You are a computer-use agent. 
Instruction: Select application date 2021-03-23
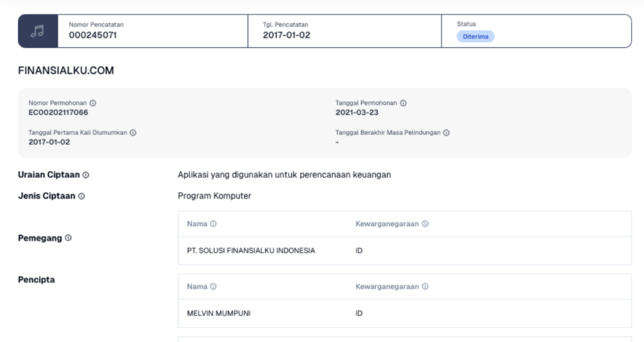(x=357, y=113)
